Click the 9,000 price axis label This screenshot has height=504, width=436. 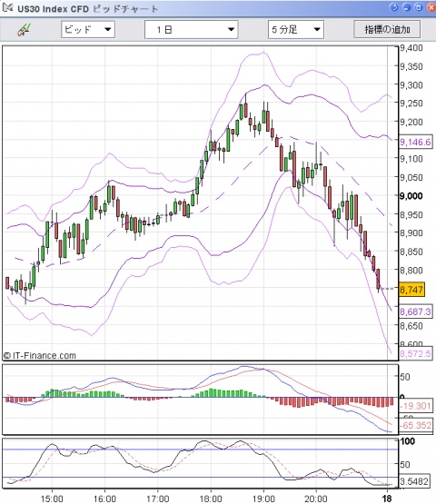coord(411,196)
